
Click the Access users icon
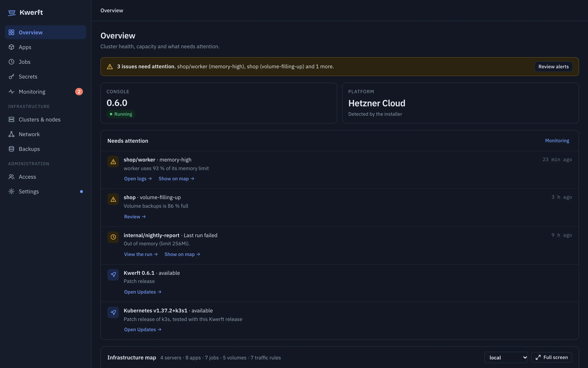click(x=11, y=177)
